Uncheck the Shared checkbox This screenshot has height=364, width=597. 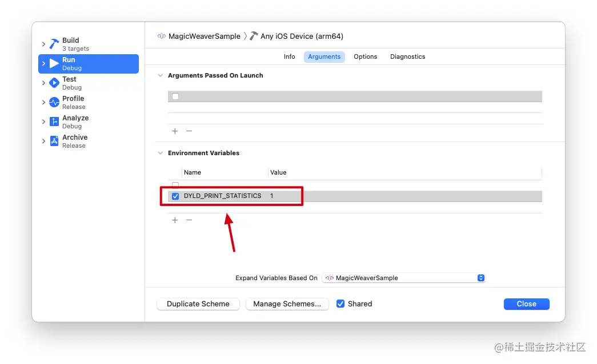point(340,304)
